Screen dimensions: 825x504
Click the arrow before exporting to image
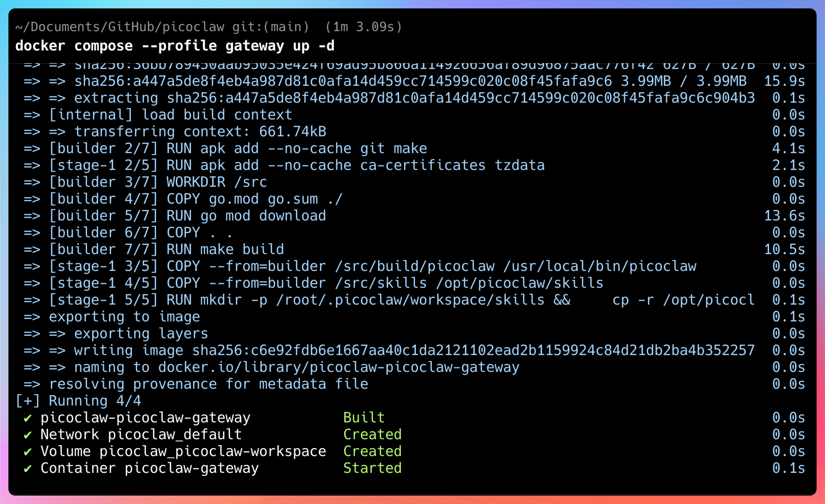32,317
